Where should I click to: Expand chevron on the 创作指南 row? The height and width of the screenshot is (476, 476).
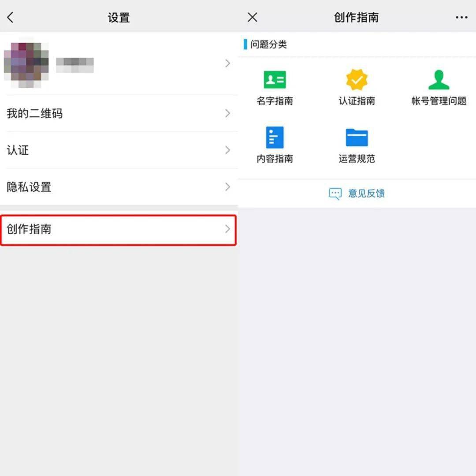[x=227, y=229]
